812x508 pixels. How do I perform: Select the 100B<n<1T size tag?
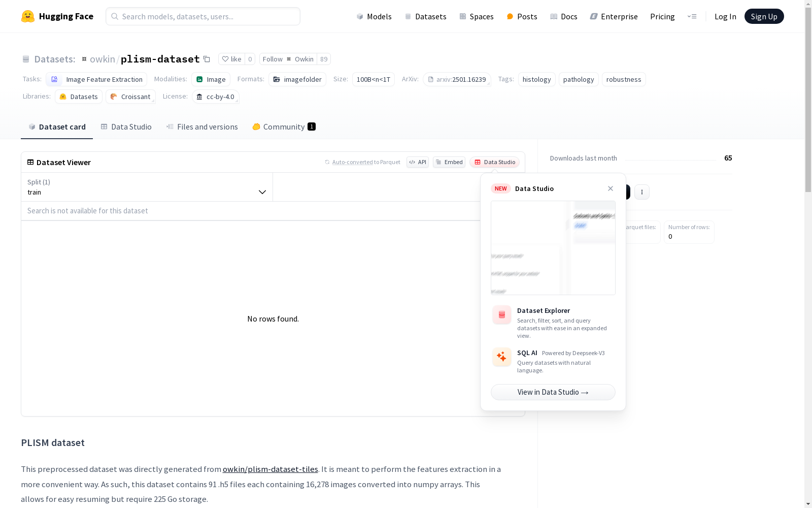pos(374,79)
